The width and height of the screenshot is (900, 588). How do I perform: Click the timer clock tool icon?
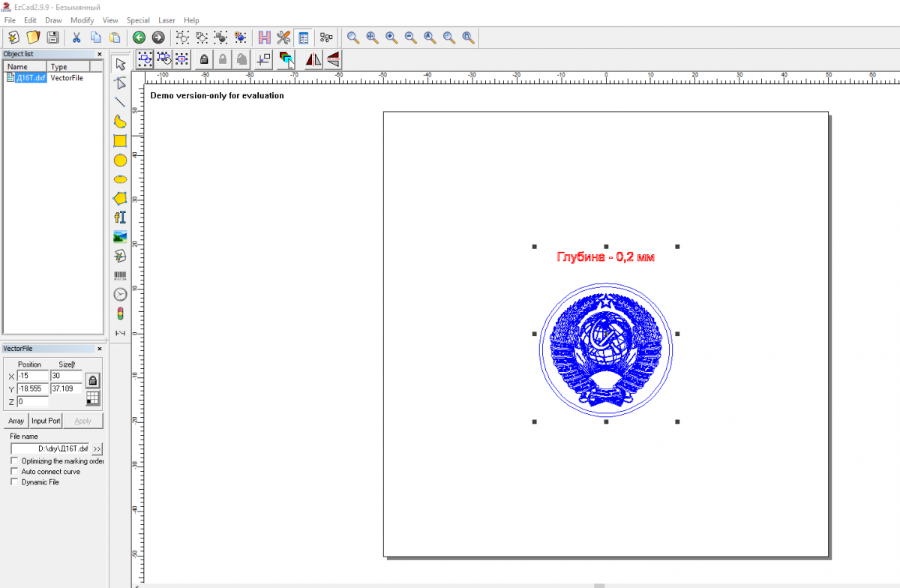click(x=120, y=295)
